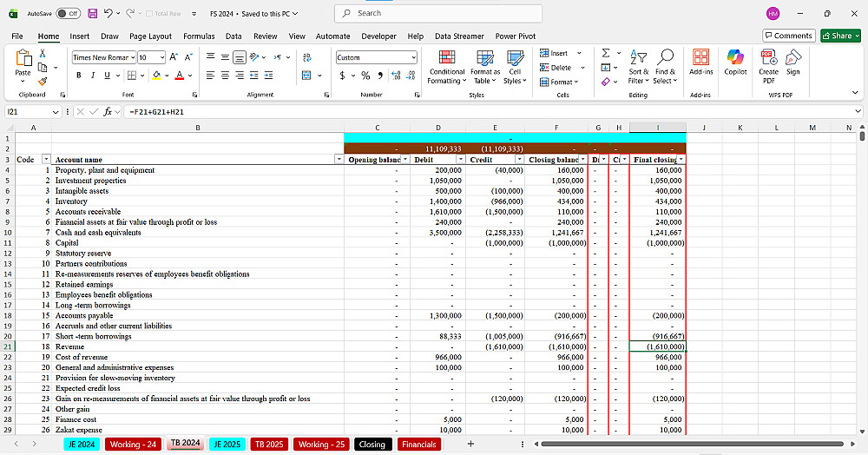Expand the font name dropdown
868x455 pixels.
pyautogui.click(x=133, y=57)
